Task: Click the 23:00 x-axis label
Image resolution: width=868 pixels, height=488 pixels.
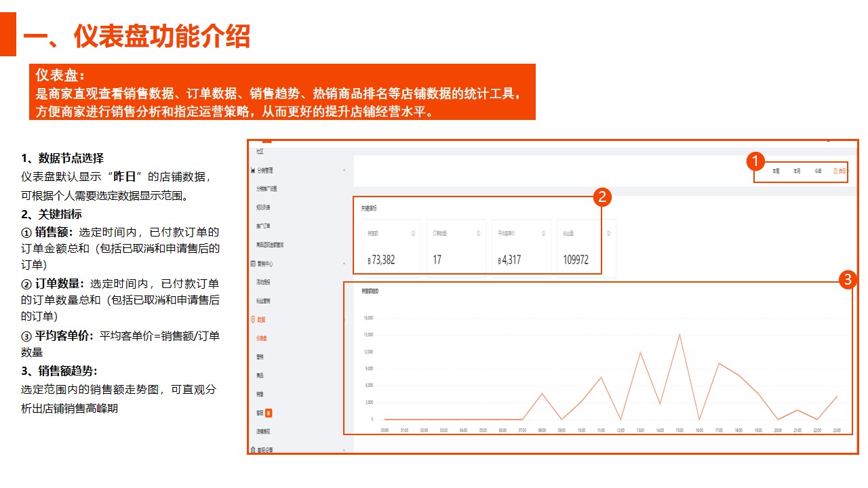Action: click(x=837, y=430)
